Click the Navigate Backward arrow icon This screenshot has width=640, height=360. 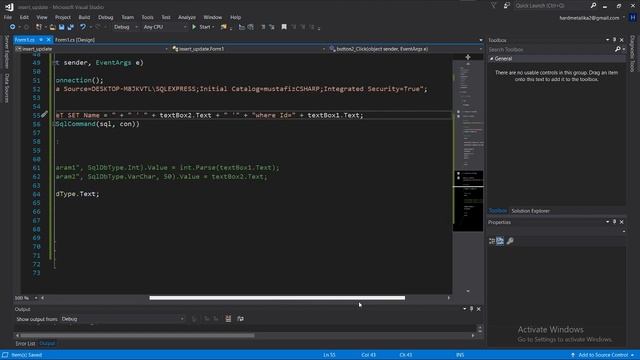(x=12, y=27)
